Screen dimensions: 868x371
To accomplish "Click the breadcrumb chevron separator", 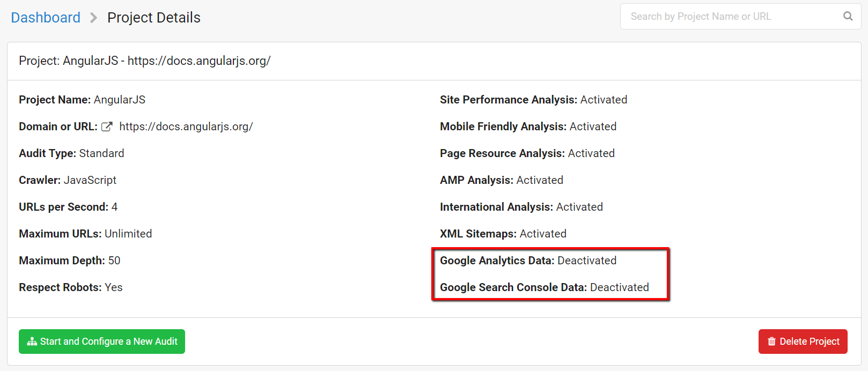I will tap(94, 18).
